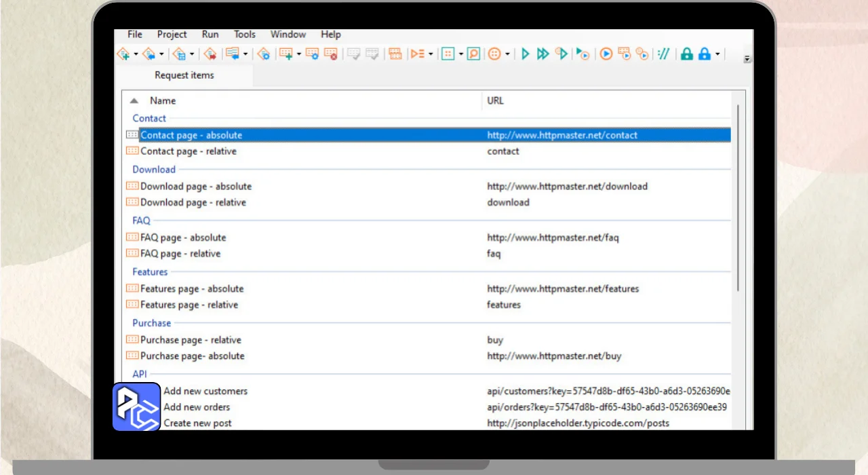Click the teal double-slash comment icon
This screenshot has width=868, height=475.
[x=664, y=54]
